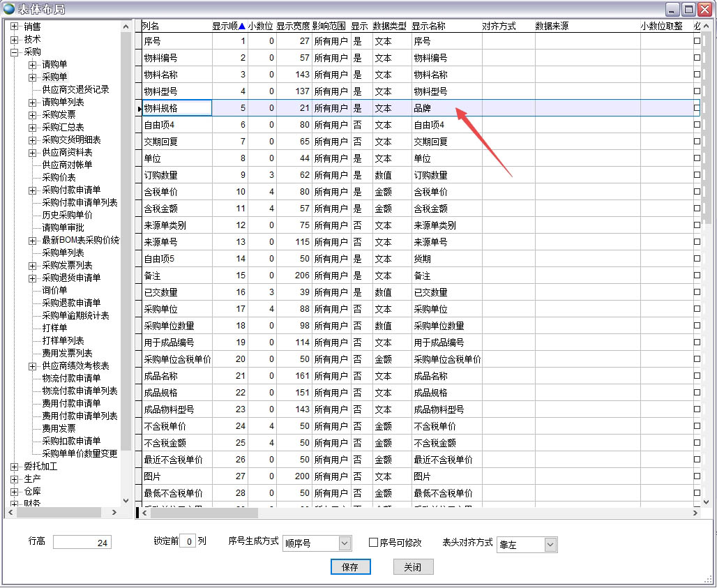The height and width of the screenshot is (588, 717).
Task: Tick the checkbox in the 序号 row
Action: pos(697,41)
